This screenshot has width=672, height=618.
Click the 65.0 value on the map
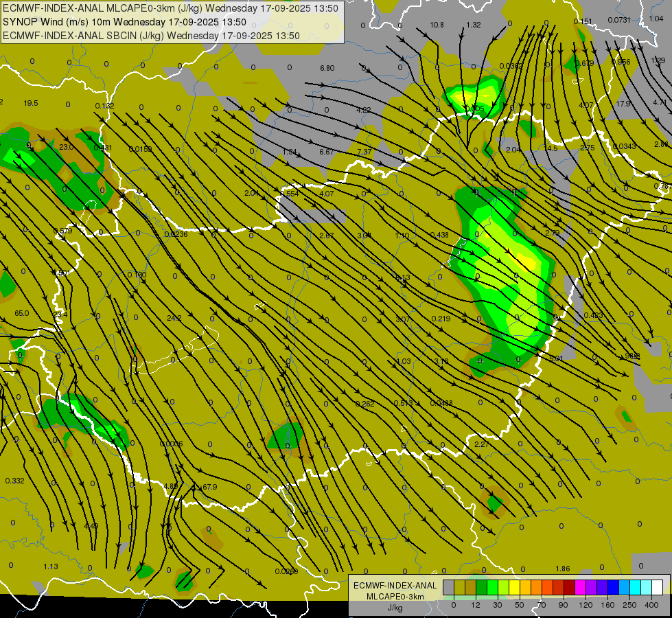(x=22, y=313)
